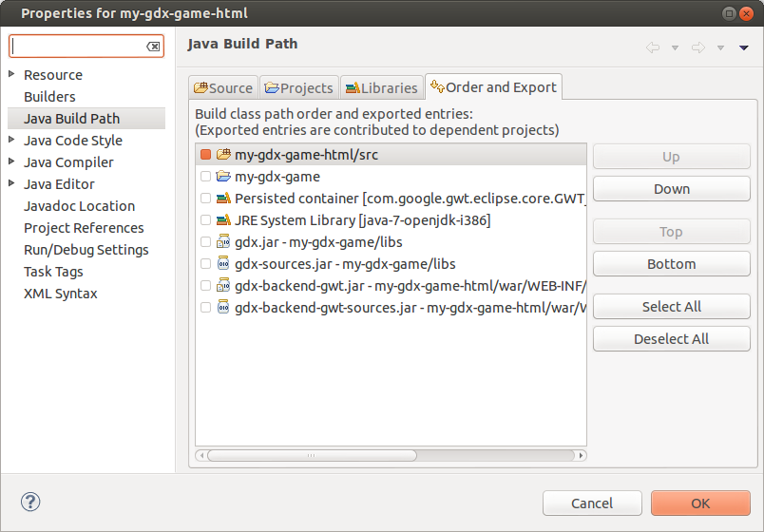Click the Cancel button
The width and height of the screenshot is (764, 532).
592,503
